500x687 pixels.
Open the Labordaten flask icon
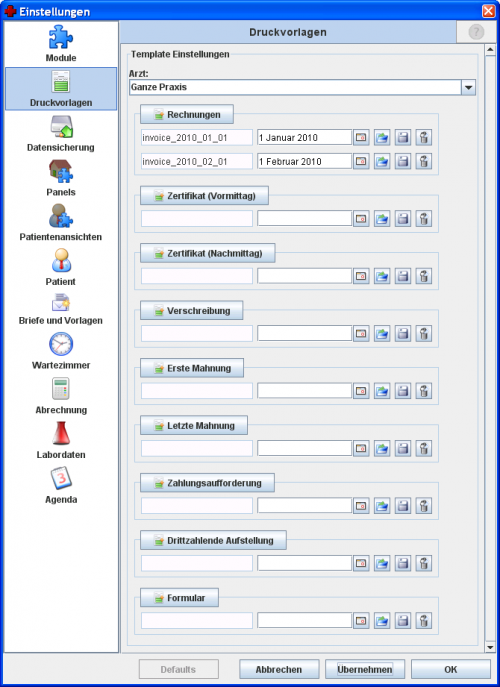[61, 433]
